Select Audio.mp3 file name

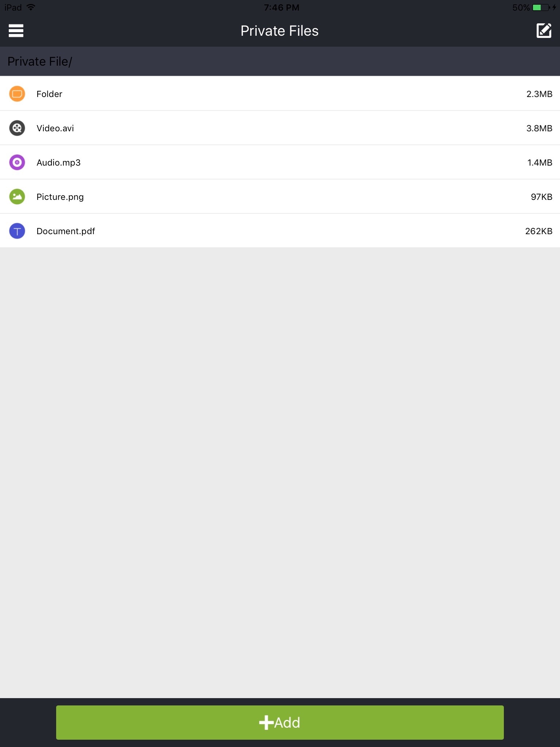pyautogui.click(x=58, y=163)
